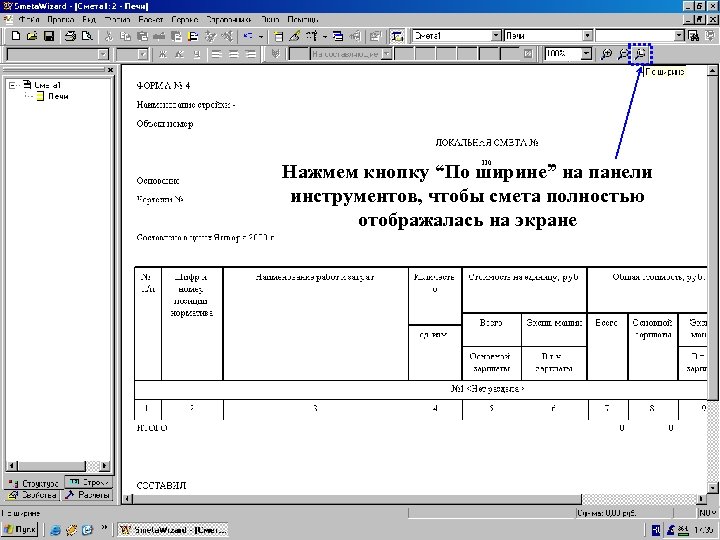Click the zoom in magnifier icon

(x=606, y=54)
